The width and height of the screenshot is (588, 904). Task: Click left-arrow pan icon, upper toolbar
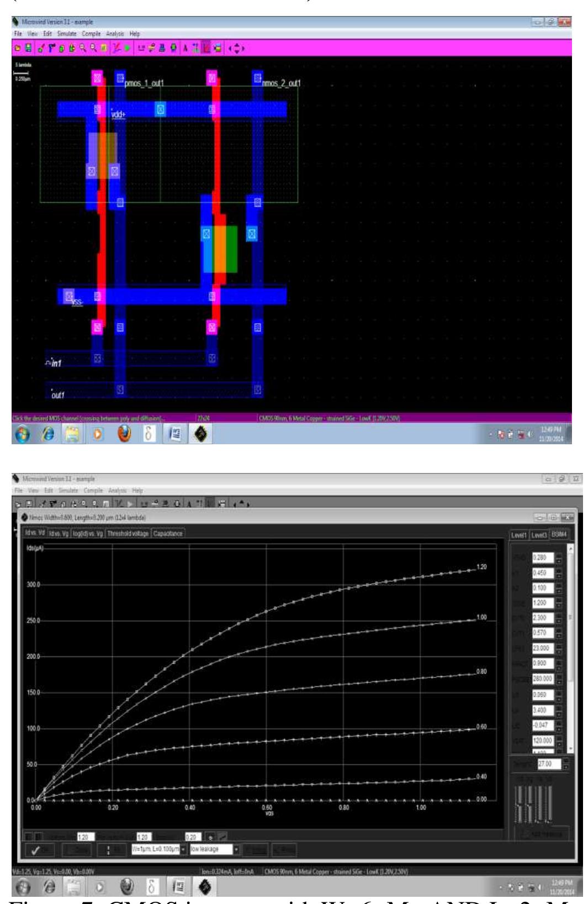click(x=231, y=48)
